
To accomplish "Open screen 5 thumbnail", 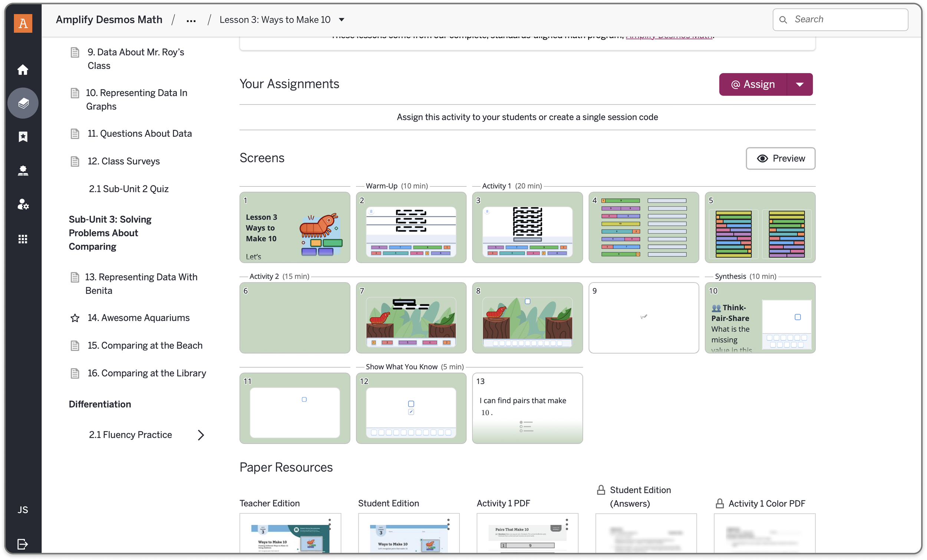I will [x=760, y=228].
